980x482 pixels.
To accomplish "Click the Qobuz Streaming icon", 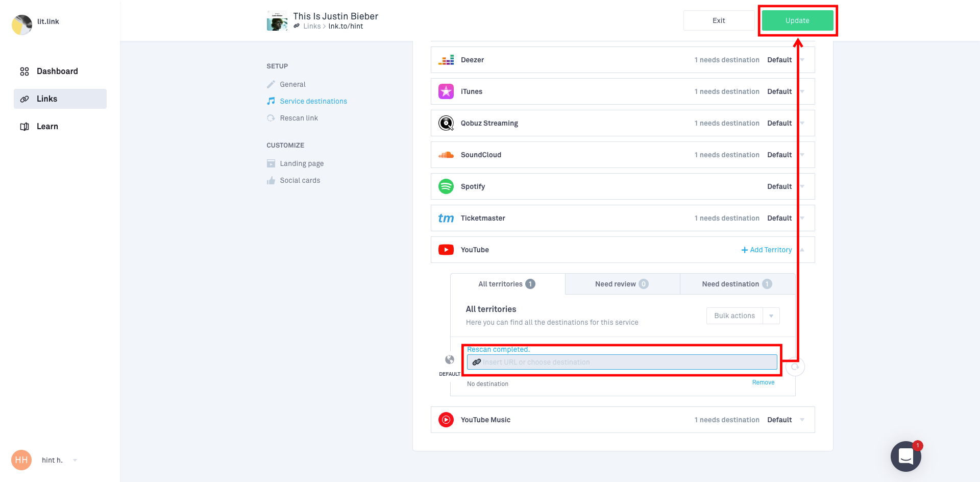I will [x=446, y=124].
